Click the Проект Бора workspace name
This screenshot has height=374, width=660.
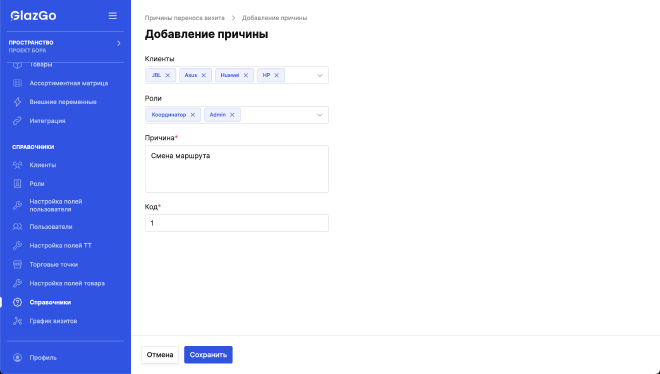[x=27, y=50]
